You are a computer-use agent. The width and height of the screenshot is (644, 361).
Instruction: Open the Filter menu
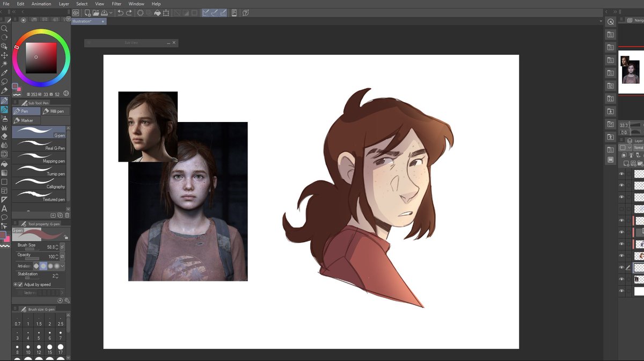(x=116, y=4)
